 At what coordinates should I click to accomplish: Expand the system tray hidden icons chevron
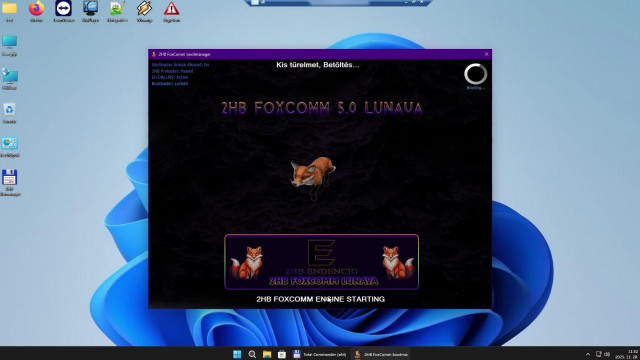pyautogui.click(x=588, y=354)
